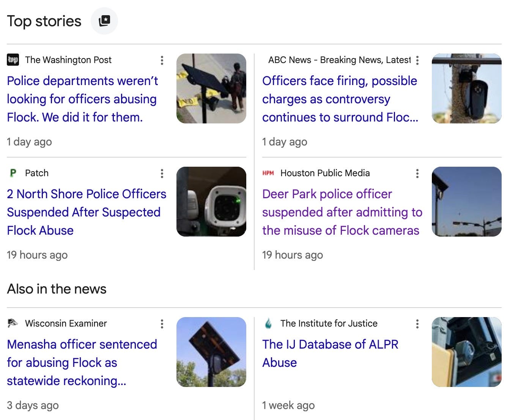
Task: Click the Patch favicon
Action: tap(13, 173)
